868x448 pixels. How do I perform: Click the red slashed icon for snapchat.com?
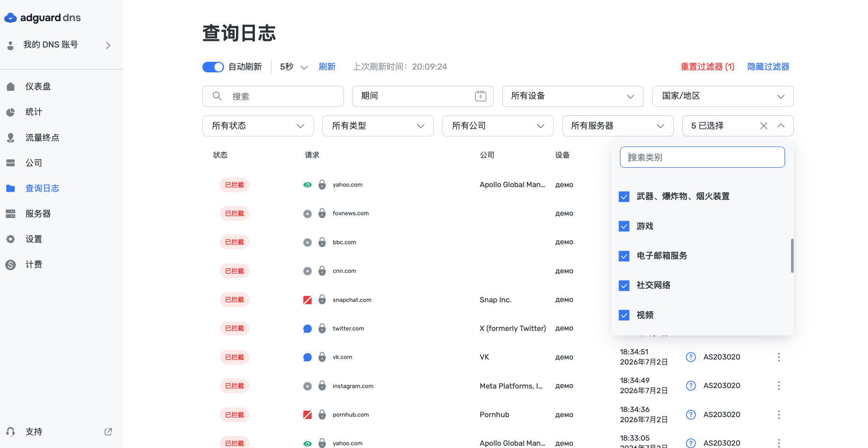(x=307, y=300)
